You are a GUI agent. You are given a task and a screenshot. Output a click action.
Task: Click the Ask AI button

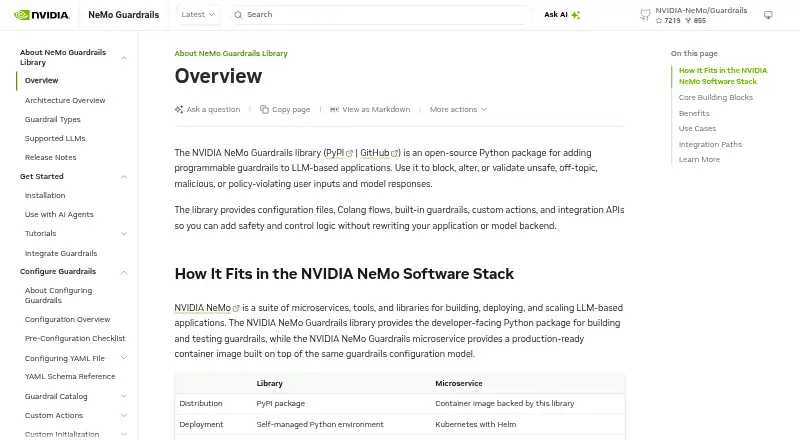tap(562, 15)
